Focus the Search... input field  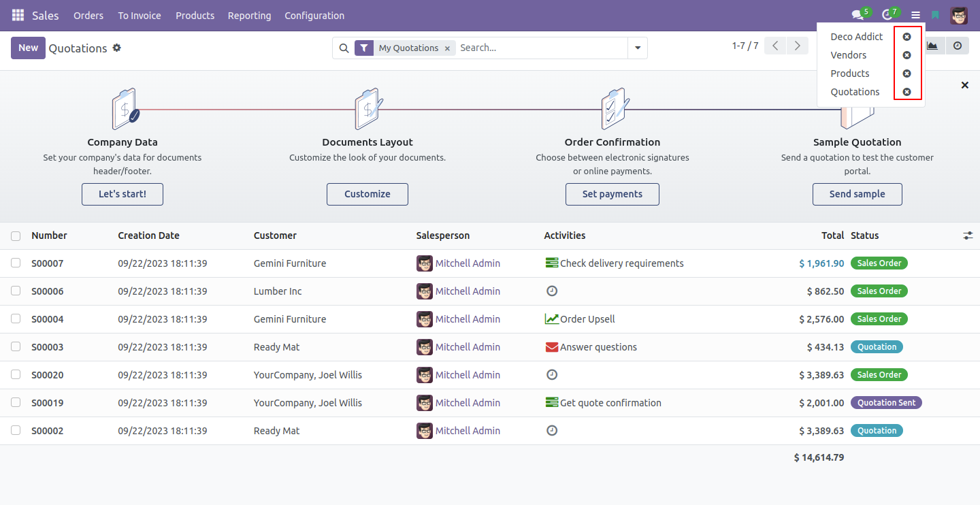point(541,48)
